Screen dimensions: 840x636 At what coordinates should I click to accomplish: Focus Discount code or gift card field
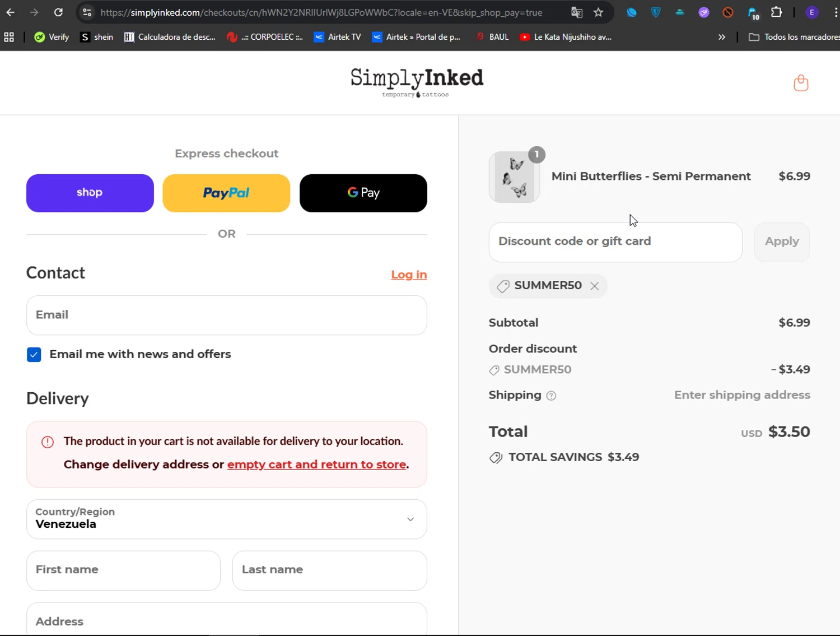615,242
